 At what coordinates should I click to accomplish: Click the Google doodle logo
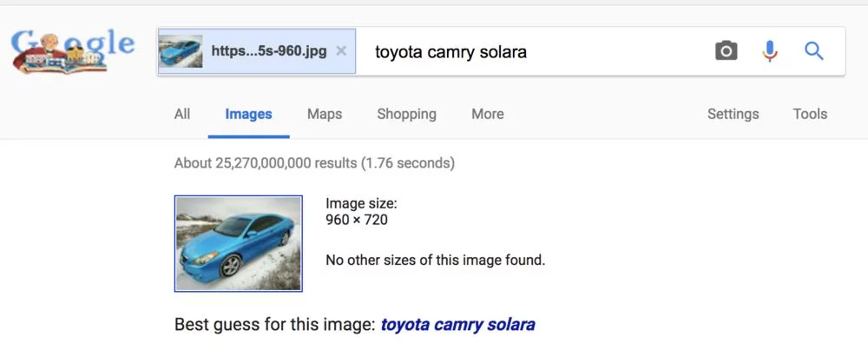[74, 51]
